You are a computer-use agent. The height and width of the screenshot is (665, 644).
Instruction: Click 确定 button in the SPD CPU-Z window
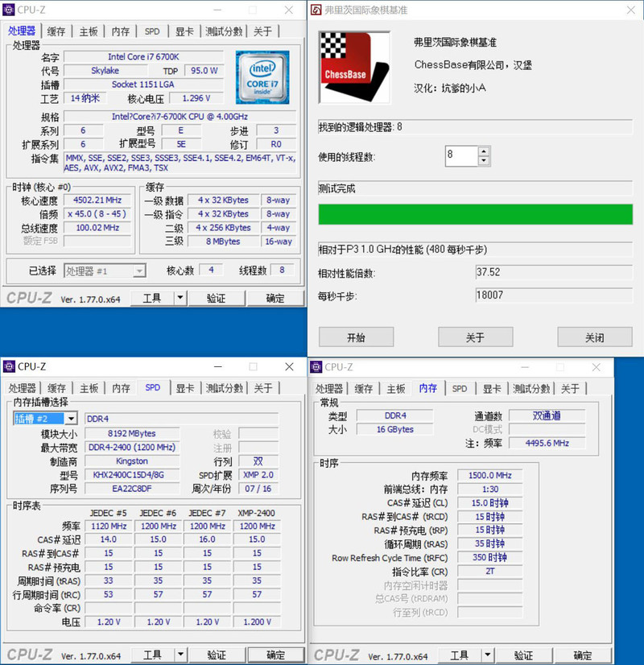pos(276,655)
